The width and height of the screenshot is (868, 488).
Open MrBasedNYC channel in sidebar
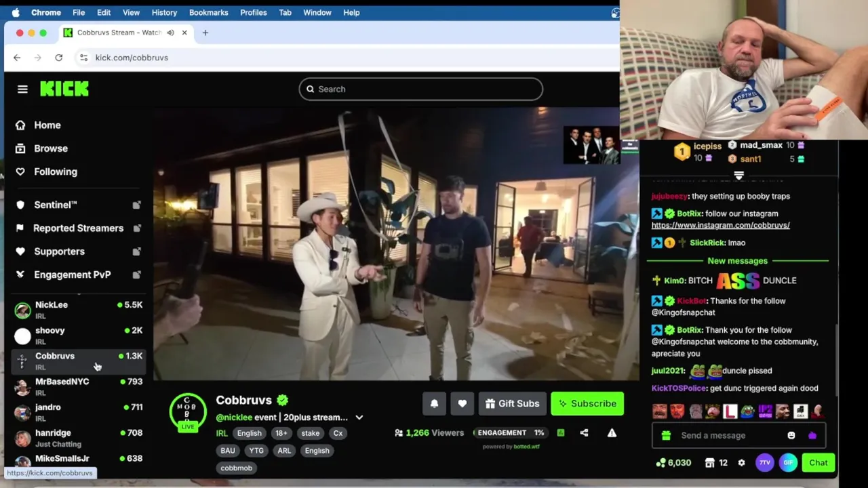[78, 387]
